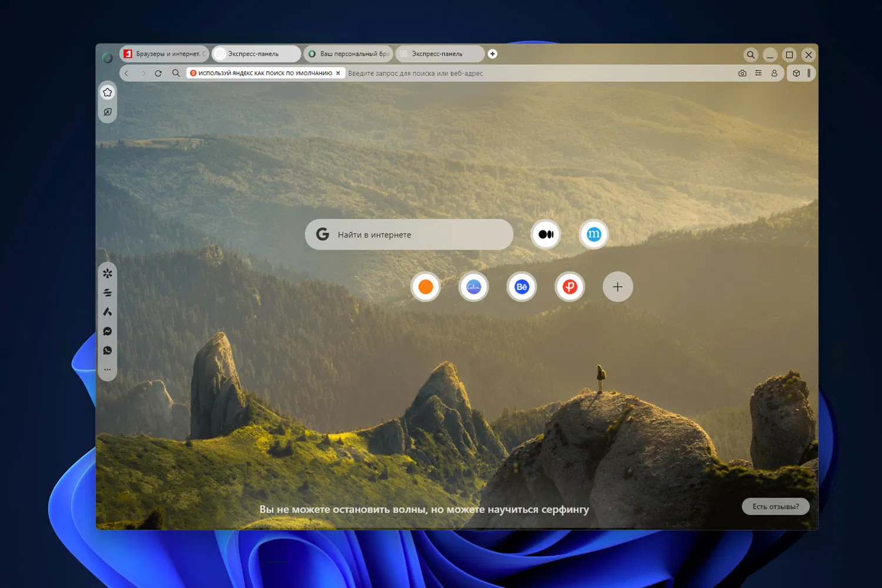Open the red P speed dial tile

point(570,287)
